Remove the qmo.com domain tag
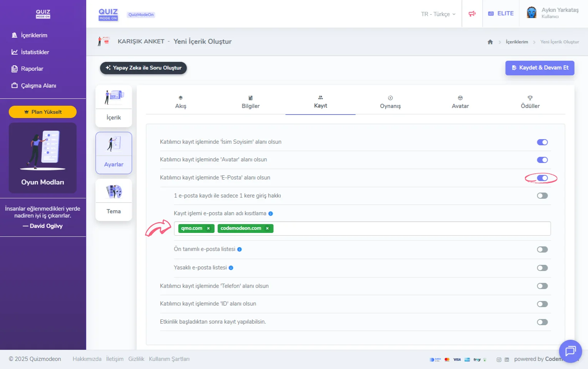This screenshot has width=588, height=369. pos(209,228)
